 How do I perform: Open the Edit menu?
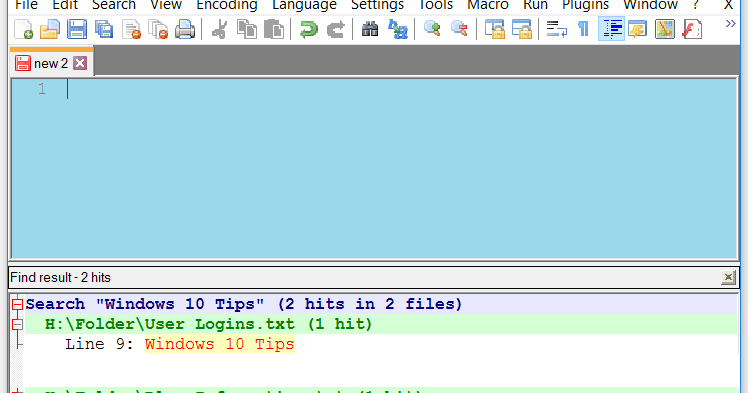(65, 5)
